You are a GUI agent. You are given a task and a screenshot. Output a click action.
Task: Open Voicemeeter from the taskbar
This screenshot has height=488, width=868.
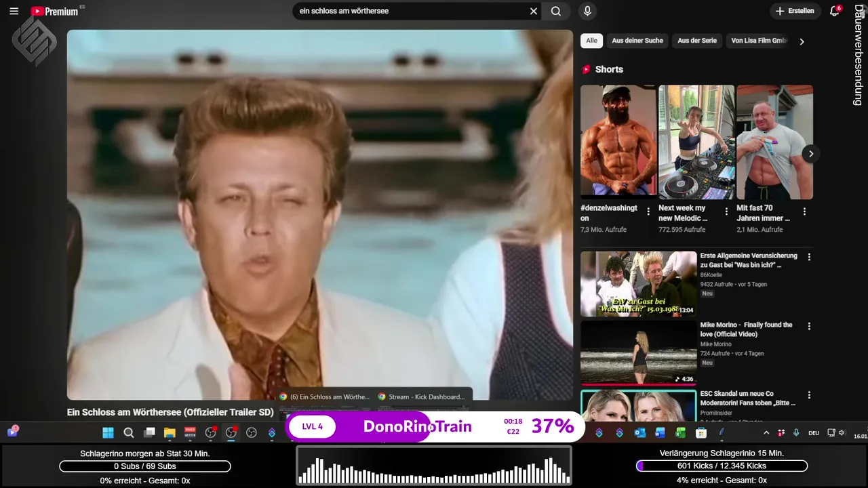pyautogui.click(x=190, y=432)
